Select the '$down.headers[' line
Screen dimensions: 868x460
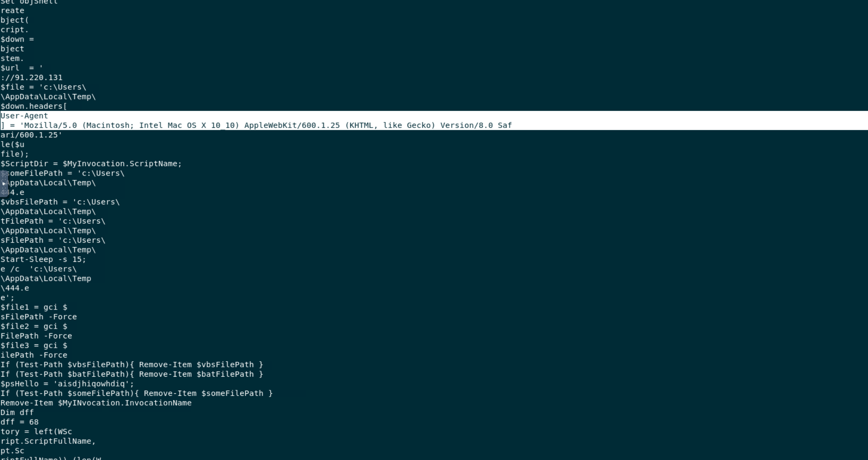[x=34, y=106]
